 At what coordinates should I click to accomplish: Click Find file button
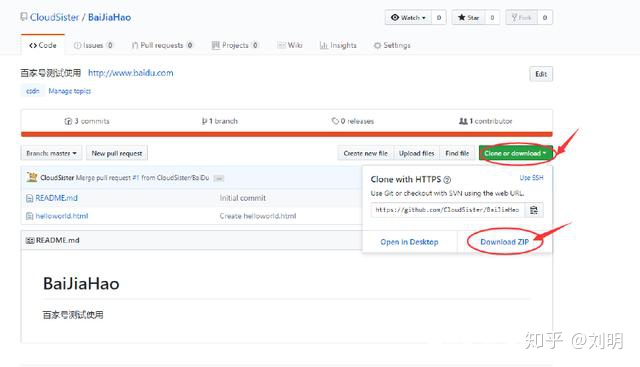457,153
